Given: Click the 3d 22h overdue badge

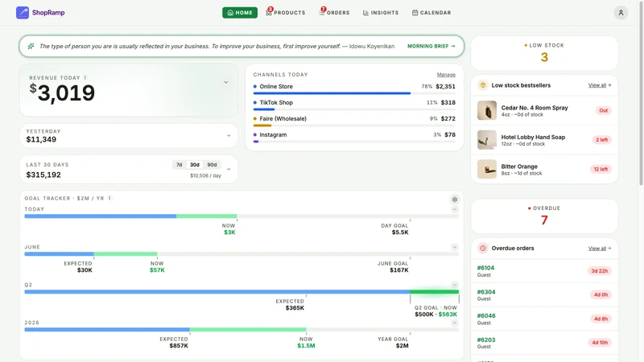Looking at the screenshot, I should 599,271.
